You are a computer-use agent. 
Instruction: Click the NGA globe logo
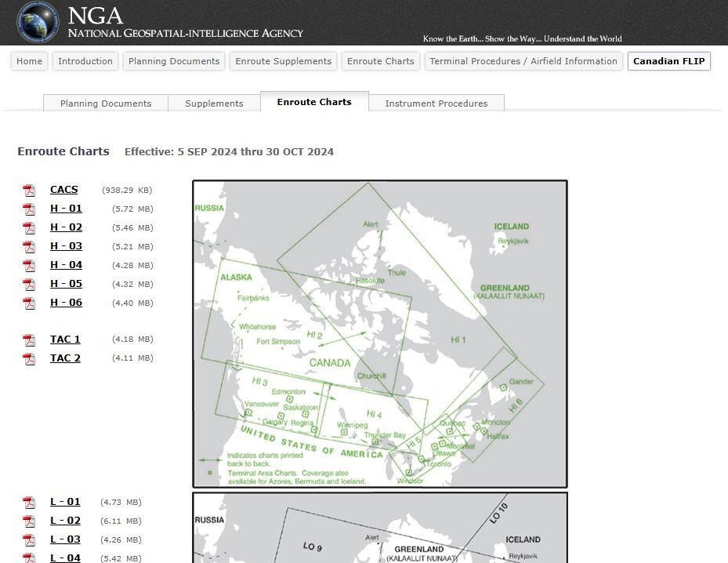pyautogui.click(x=37, y=22)
